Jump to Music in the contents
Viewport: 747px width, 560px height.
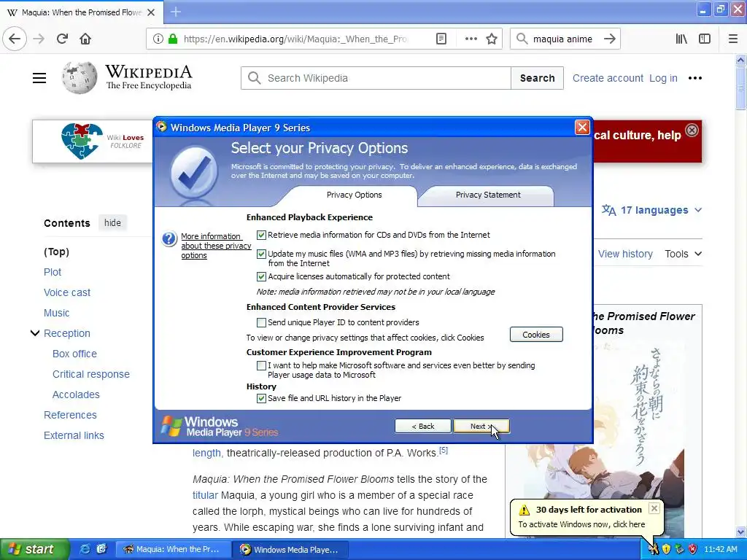tap(56, 313)
